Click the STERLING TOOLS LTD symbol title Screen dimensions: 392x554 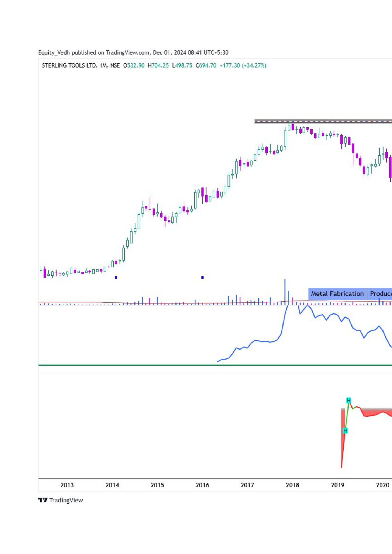pos(69,65)
